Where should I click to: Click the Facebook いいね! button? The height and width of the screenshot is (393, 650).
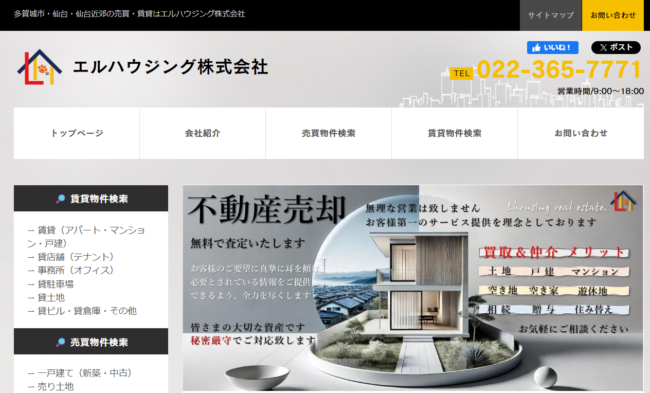pos(552,48)
